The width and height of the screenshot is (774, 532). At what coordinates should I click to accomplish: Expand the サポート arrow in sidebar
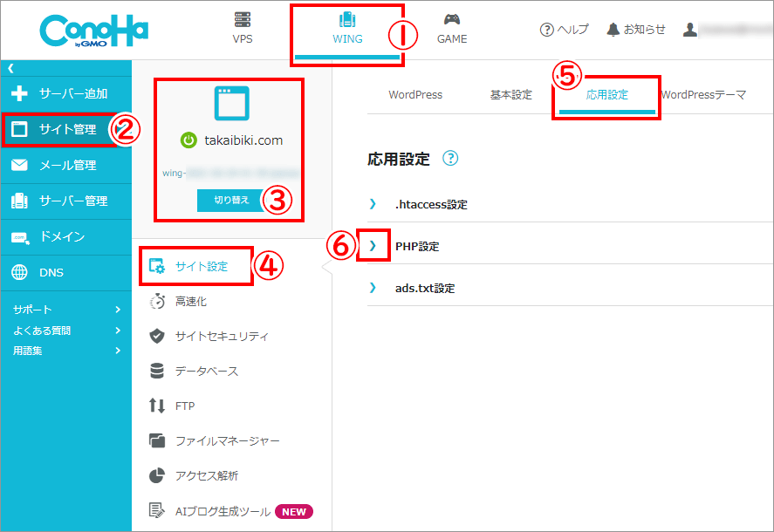tap(118, 310)
